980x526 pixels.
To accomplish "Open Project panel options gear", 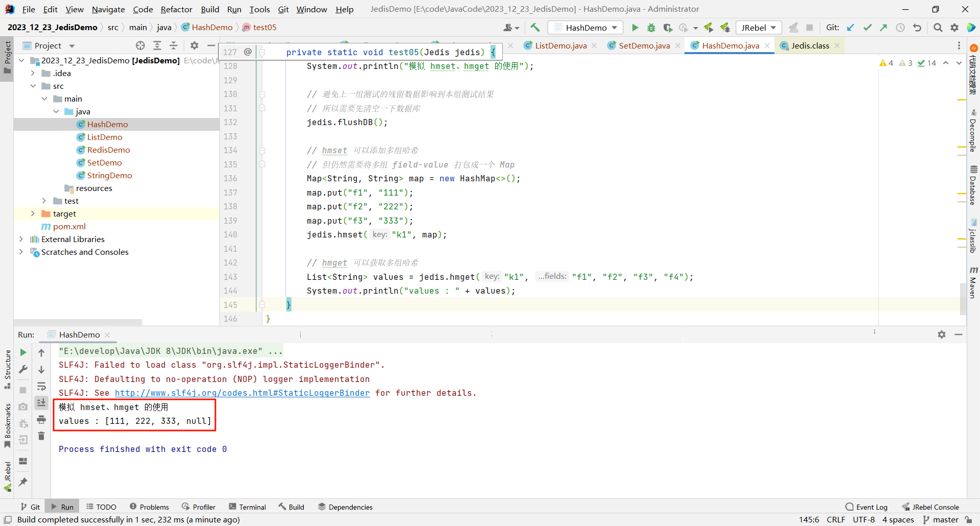I will [x=194, y=45].
